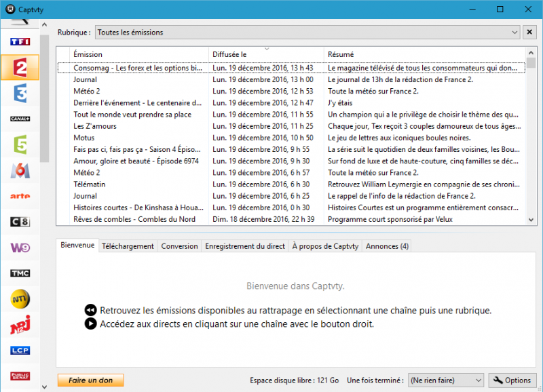Click the channel sidebar scroll-down arrow
The height and width of the screenshot is (392, 543).
click(44, 387)
